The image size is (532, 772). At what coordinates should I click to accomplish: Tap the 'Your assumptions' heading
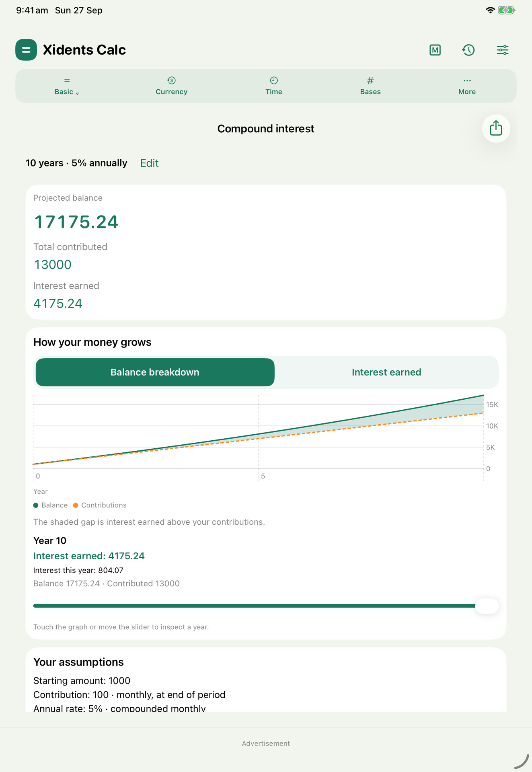[x=78, y=662]
